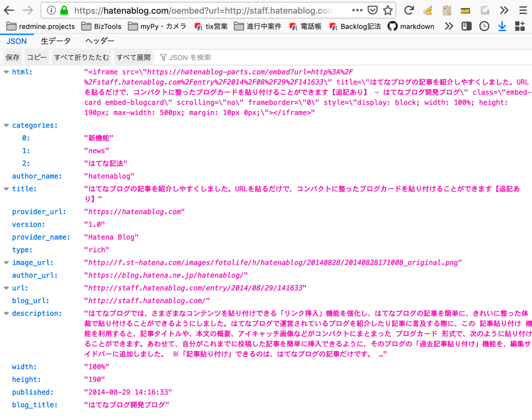Viewport: 532px width, 420px height.
Task: Open the tix営業 bookmark
Action: pos(211,26)
